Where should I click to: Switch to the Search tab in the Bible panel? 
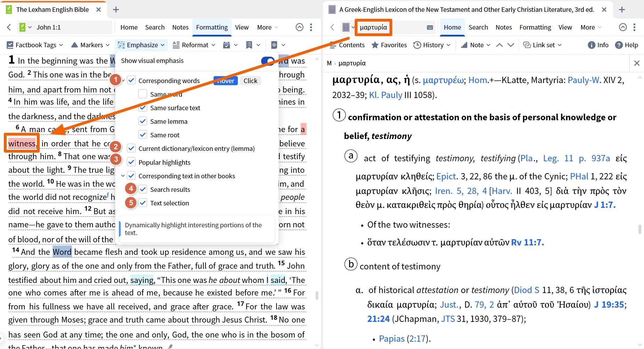tap(155, 27)
